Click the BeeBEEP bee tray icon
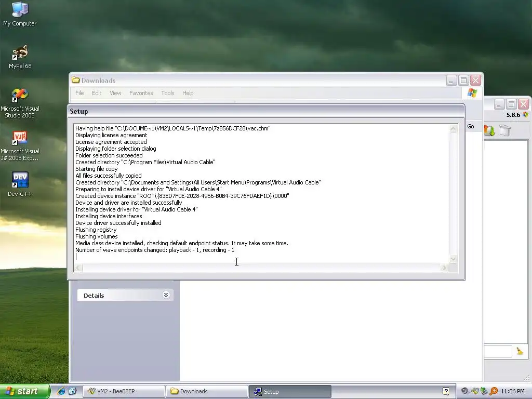 click(475, 391)
